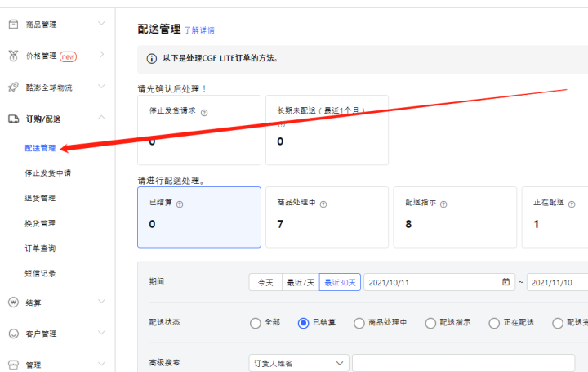The height and width of the screenshot is (372, 588).
Task: Click the 客户管理 menu label
Action: [42, 334]
